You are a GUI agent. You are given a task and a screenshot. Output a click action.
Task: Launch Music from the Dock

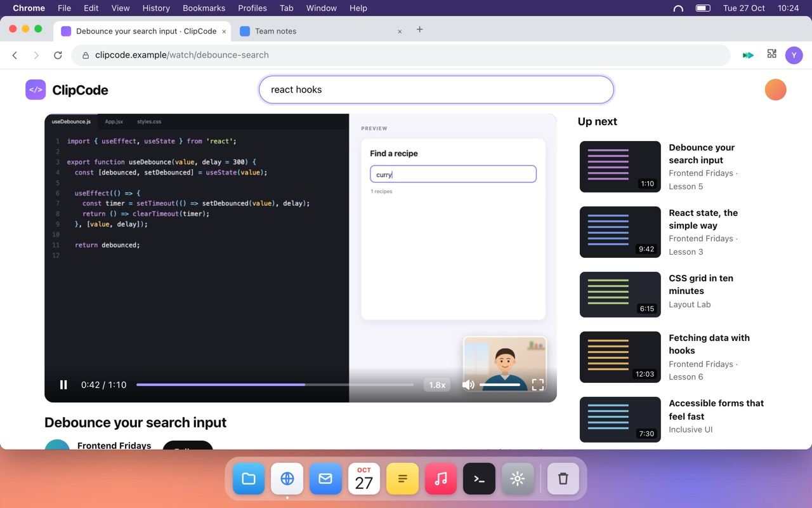point(441,479)
